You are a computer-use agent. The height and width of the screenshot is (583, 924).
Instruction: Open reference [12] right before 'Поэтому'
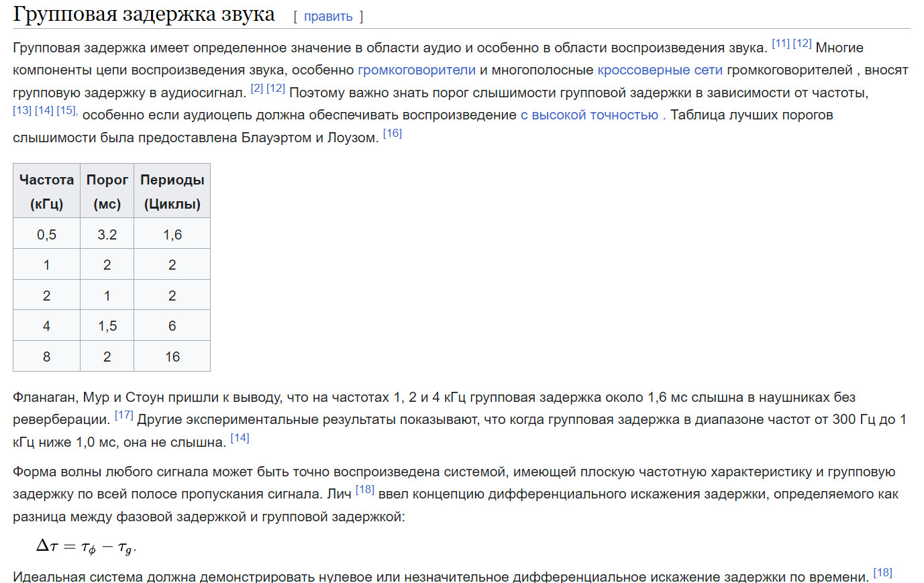click(276, 88)
